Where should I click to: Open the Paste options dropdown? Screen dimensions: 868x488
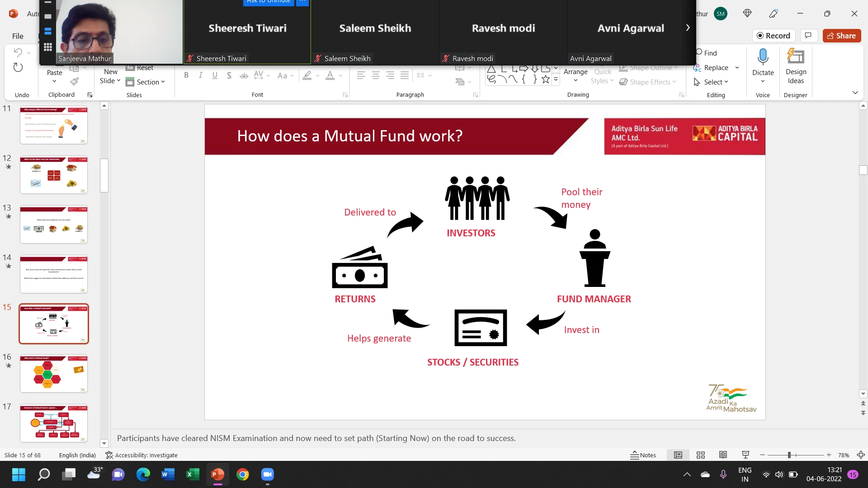pos(54,81)
